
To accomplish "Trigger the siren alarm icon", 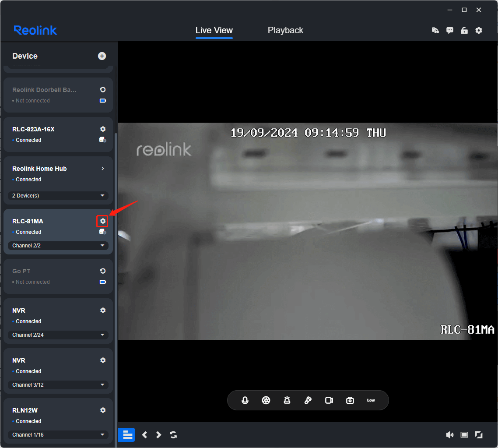I will tap(287, 400).
